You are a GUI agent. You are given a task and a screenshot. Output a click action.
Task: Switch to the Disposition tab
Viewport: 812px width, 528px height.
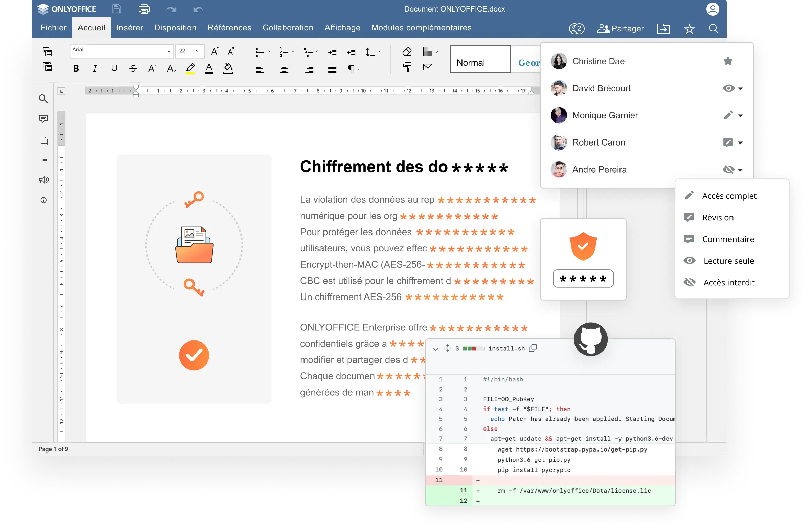(x=175, y=28)
